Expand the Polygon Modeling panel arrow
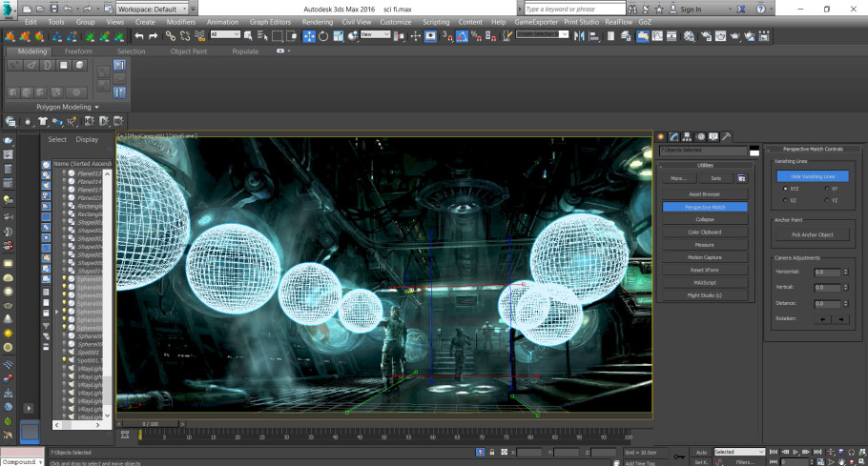This screenshot has height=466, width=868. 97,108
